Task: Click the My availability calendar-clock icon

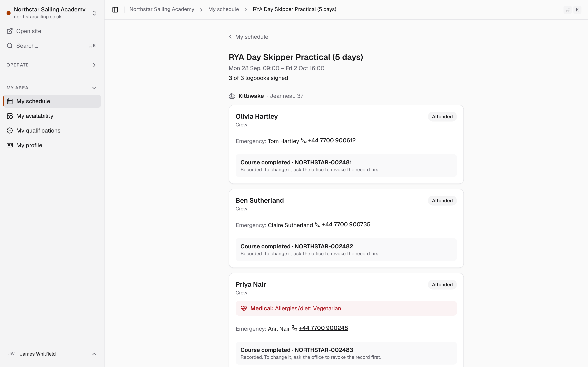Action: tap(10, 116)
